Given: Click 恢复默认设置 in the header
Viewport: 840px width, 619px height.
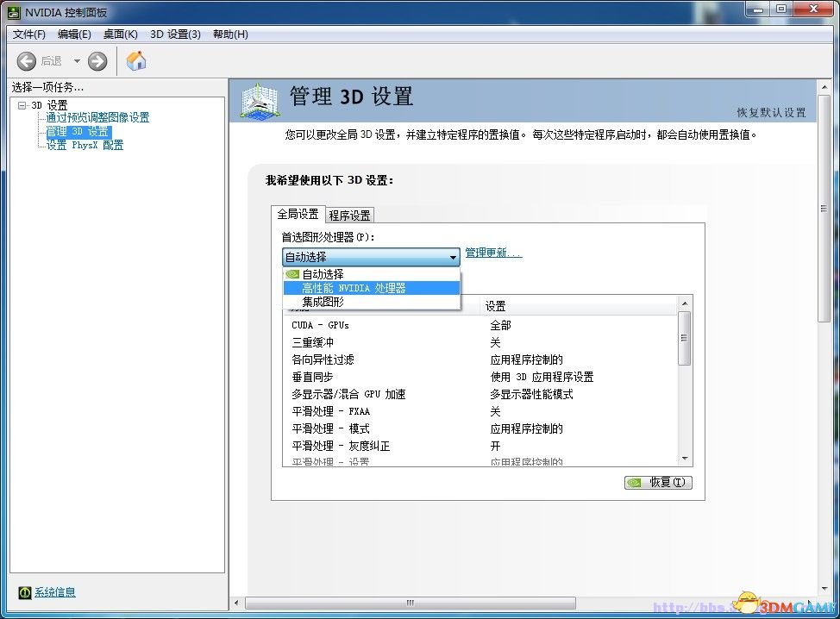Looking at the screenshot, I should coord(771,112).
